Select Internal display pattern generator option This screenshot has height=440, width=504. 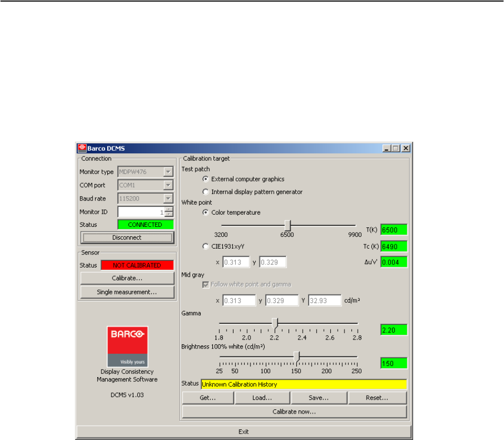pos(206,192)
